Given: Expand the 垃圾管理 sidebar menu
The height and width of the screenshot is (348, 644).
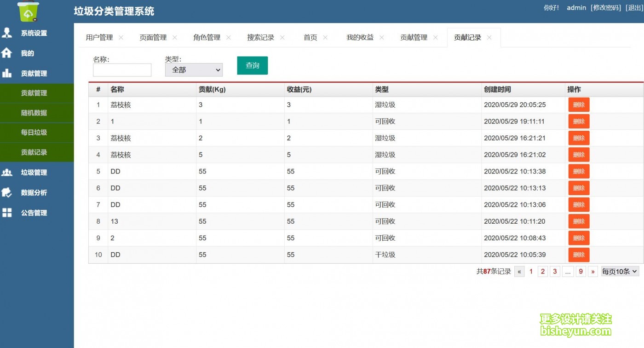Looking at the screenshot, I should pyautogui.click(x=34, y=173).
